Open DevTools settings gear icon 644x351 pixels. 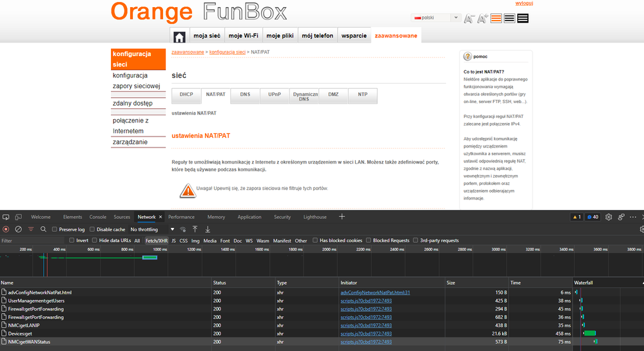tap(609, 217)
